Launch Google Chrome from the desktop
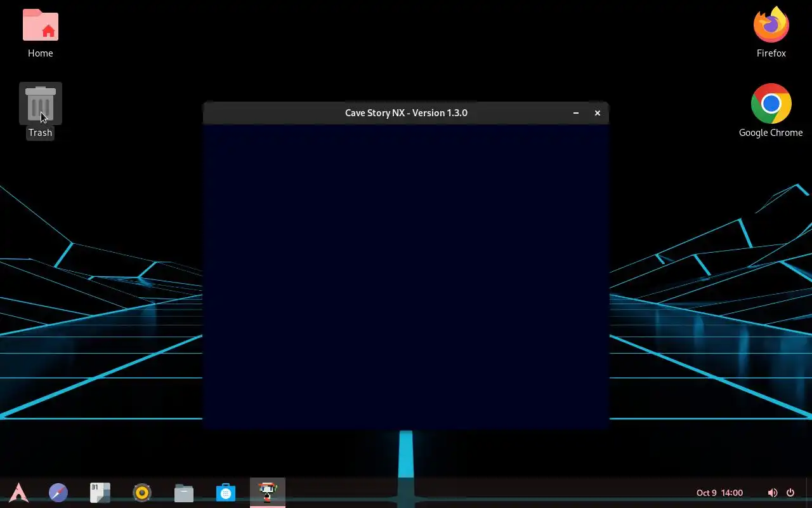Viewport: 812px width, 508px height. point(771,104)
